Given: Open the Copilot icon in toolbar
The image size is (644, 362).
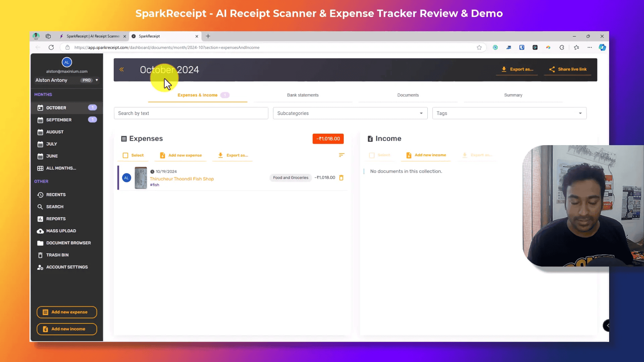Looking at the screenshot, I should point(602,47).
